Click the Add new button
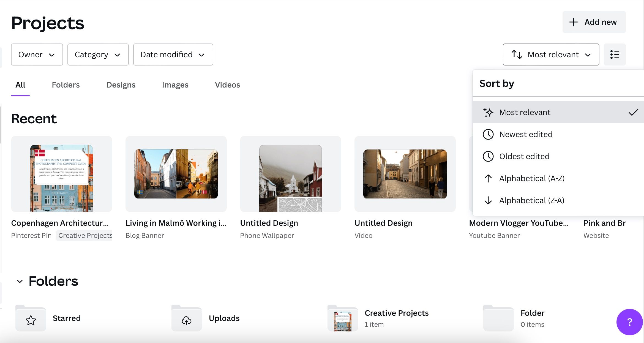 594,22
